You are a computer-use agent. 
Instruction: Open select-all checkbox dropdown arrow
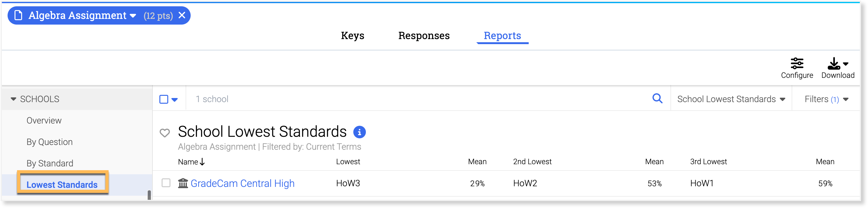175,100
